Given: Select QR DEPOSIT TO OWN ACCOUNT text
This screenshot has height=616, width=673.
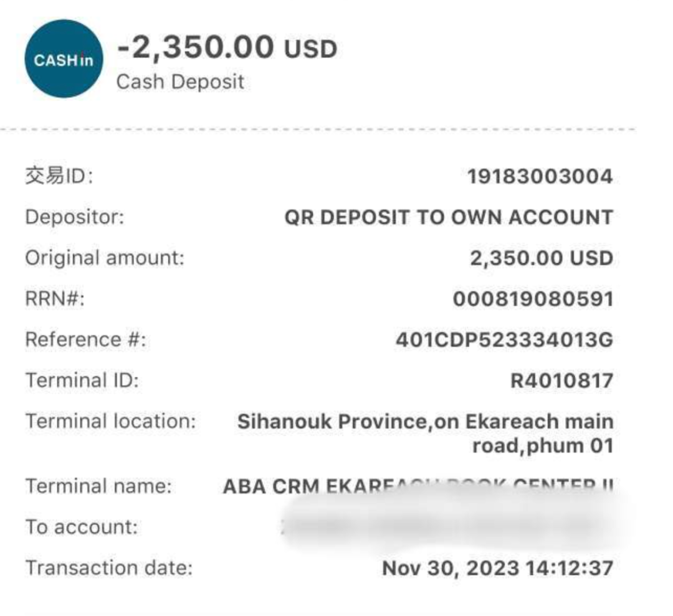Looking at the screenshot, I should point(449,217).
